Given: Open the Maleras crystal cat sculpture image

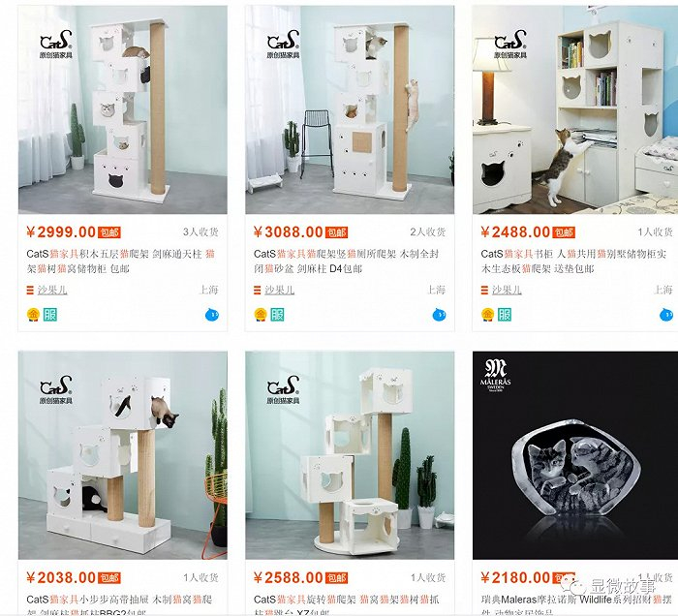Looking at the screenshot, I should point(575,455).
